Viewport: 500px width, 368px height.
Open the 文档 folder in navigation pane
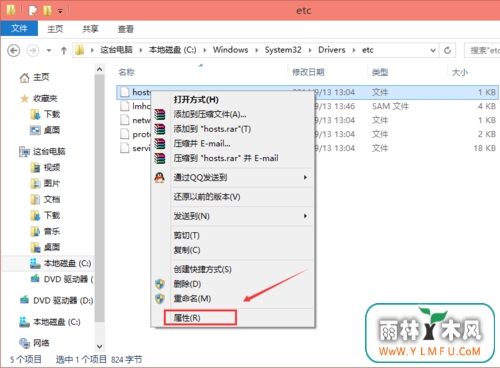[52, 199]
